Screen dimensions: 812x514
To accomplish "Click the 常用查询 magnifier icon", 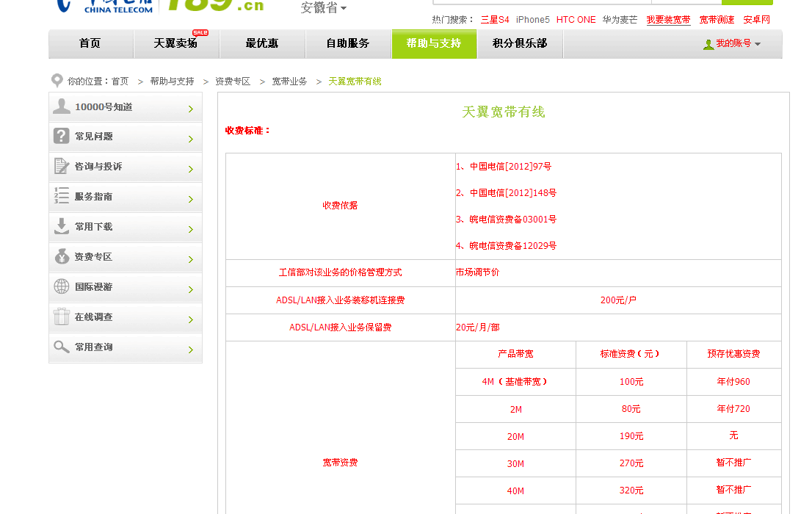I will [x=62, y=346].
